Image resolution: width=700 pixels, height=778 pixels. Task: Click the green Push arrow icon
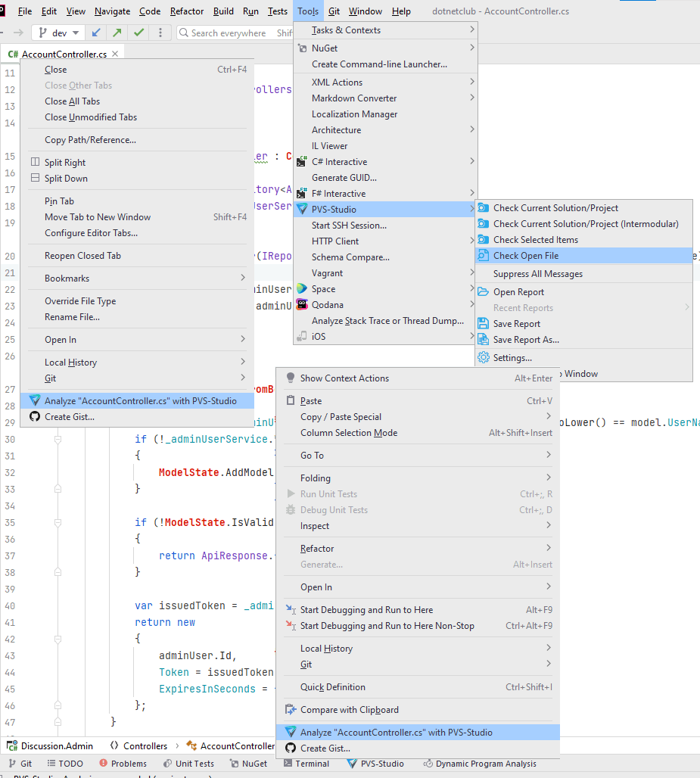(117, 33)
